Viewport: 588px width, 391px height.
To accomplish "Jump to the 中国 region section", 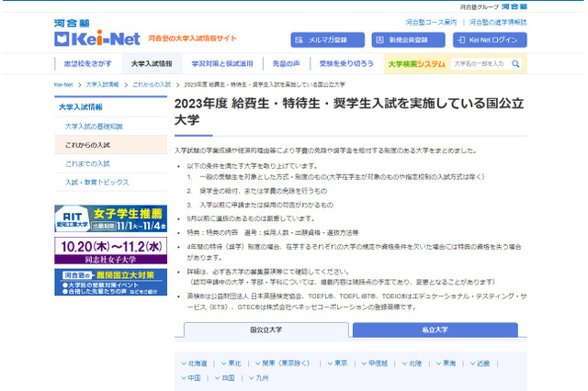I will [191, 378].
